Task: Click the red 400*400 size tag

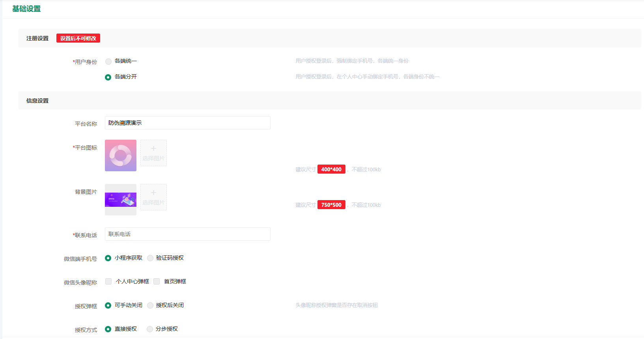Action: coord(331,169)
